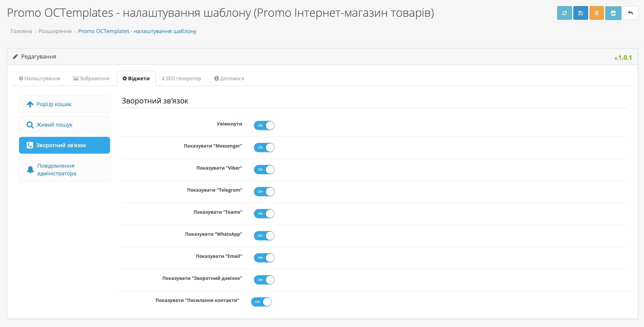
Task: Click the blue refresh icon button
Action: tap(564, 13)
